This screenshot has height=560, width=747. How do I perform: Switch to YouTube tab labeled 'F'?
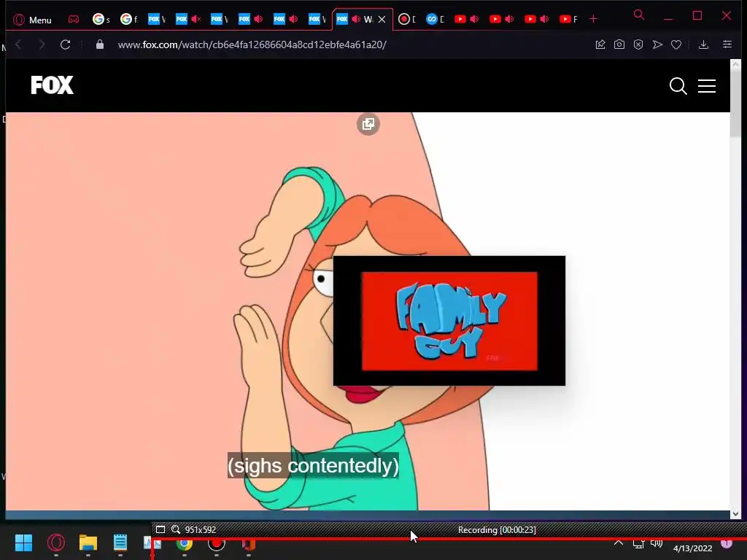click(568, 19)
